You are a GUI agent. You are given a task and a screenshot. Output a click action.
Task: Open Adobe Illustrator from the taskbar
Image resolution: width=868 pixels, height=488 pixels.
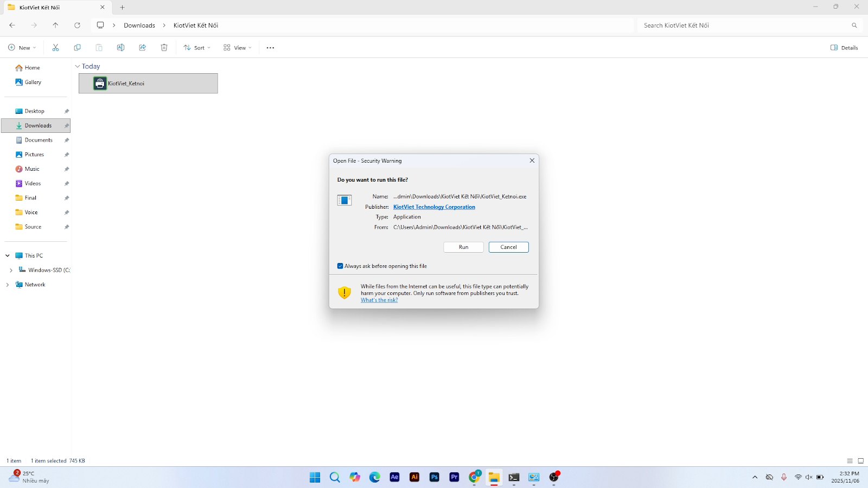414,477
